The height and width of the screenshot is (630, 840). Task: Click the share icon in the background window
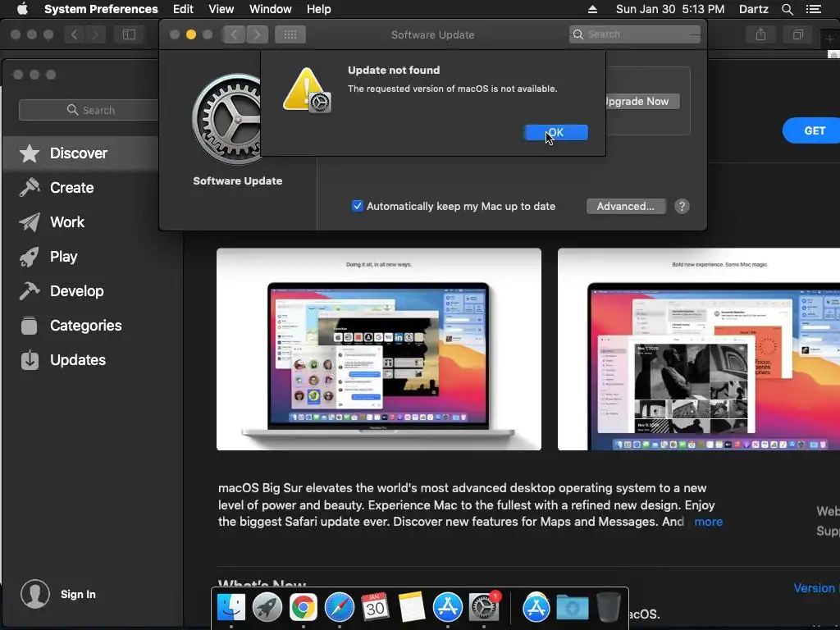[760, 34]
